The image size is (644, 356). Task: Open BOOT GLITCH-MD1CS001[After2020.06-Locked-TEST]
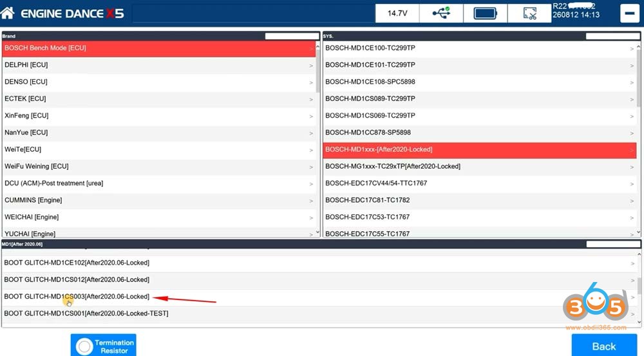[x=319, y=314]
